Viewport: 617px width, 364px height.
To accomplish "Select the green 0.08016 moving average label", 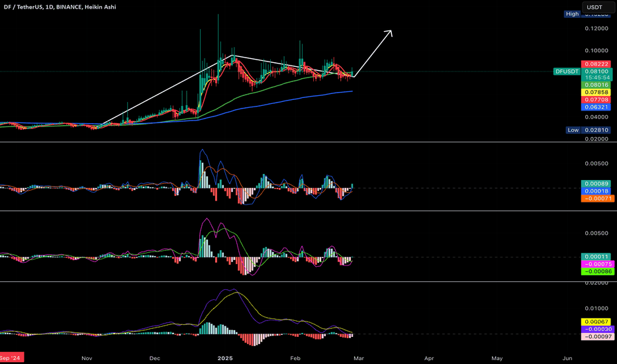I will point(596,85).
